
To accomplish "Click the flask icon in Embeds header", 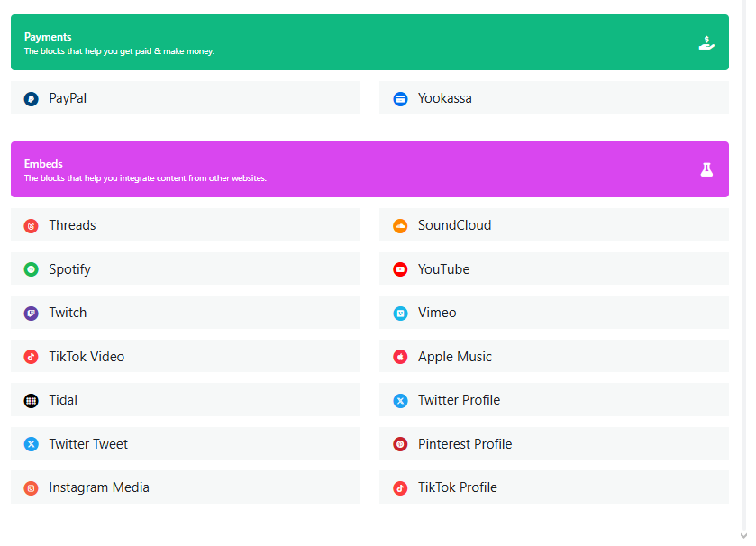I will (x=706, y=169).
